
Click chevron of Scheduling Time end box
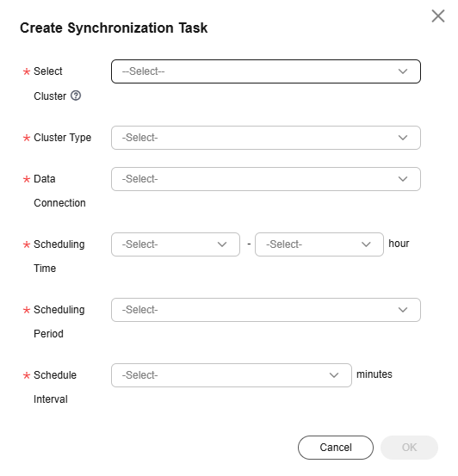click(x=366, y=244)
